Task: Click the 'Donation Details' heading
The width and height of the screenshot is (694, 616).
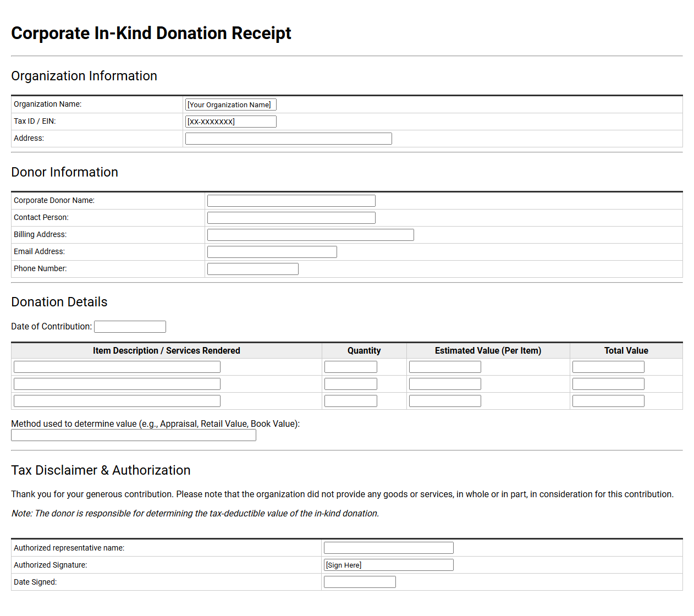Action: point(59,302)
